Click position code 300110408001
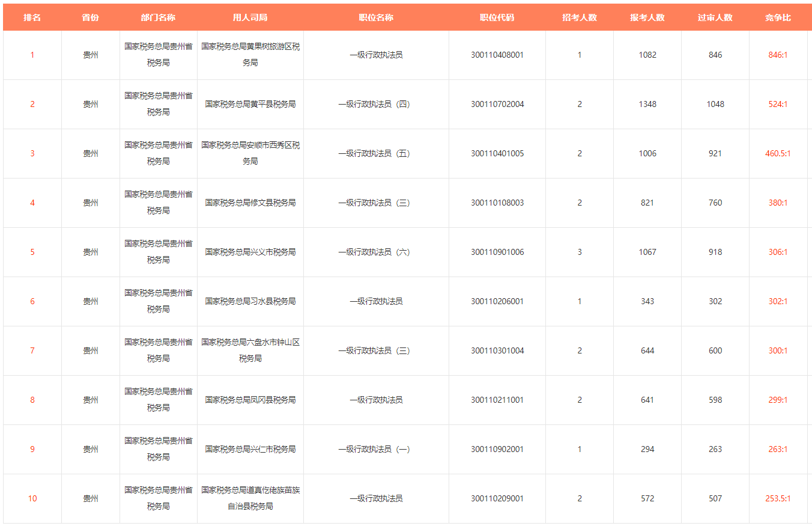812x529 pixels. [497, 55]
